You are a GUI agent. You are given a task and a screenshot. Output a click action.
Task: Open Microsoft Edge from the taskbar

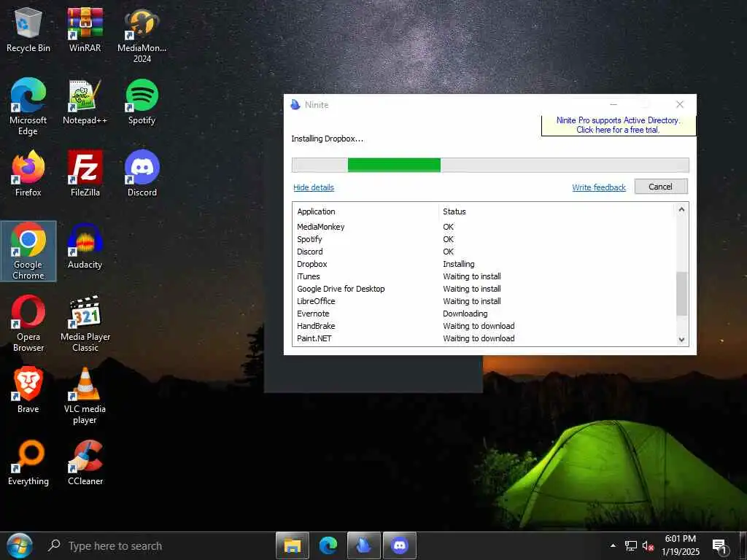(x=328, y=545)
